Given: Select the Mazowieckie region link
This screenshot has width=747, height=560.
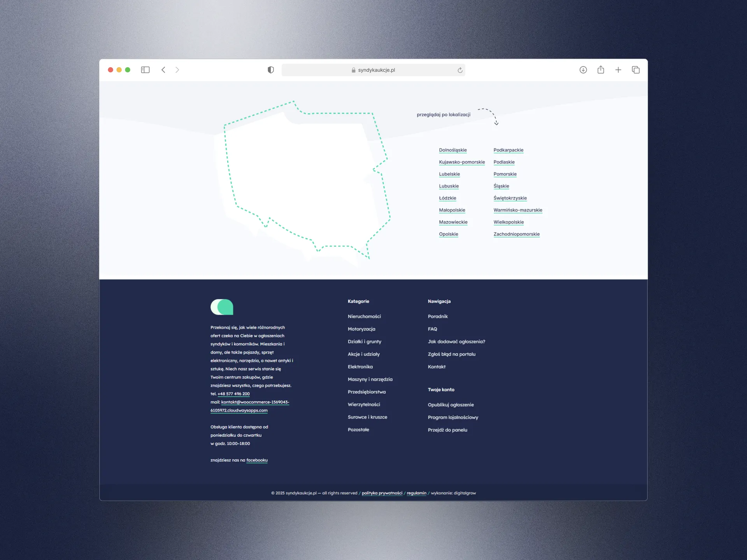Looking at the screenshot, I should click(x=453, y=222).
